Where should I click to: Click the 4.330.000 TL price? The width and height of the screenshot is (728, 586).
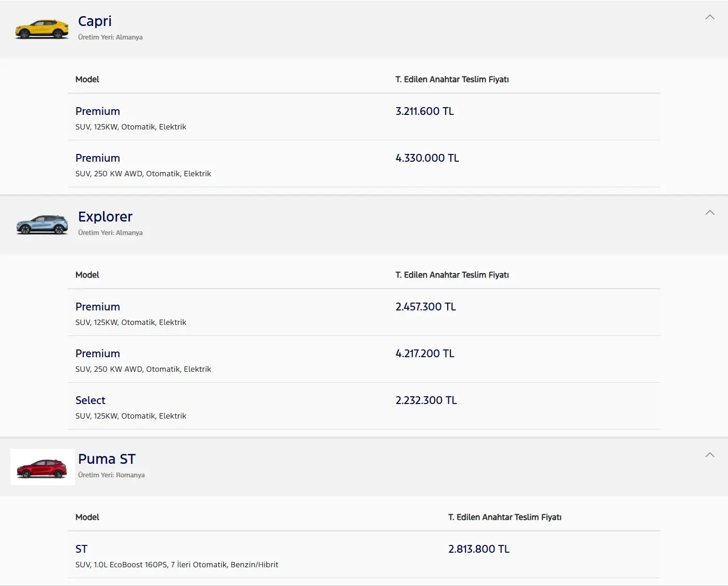point(427,158)
